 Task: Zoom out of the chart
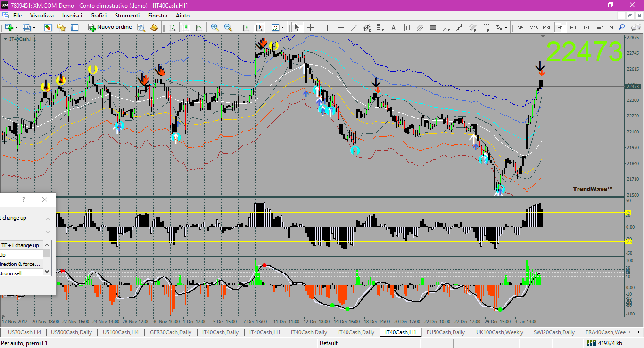tap(228, 27)
